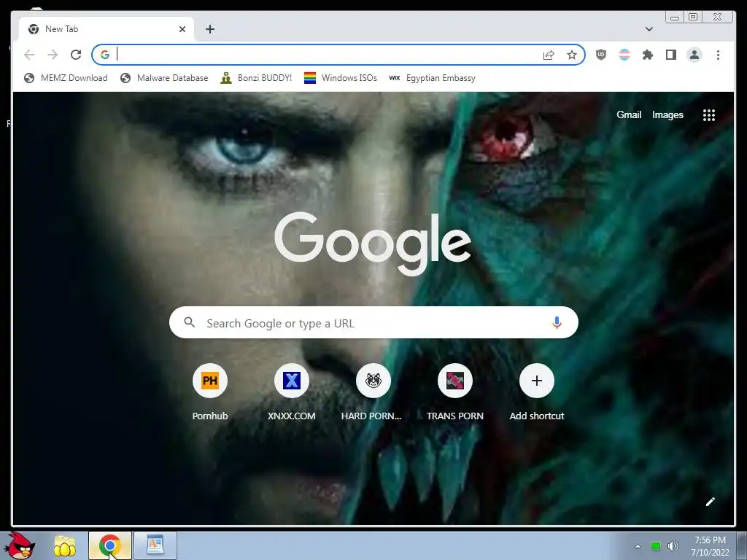Start voice search with microphone icon
Viewport: 747px width, 560px height.
(557, 322)
